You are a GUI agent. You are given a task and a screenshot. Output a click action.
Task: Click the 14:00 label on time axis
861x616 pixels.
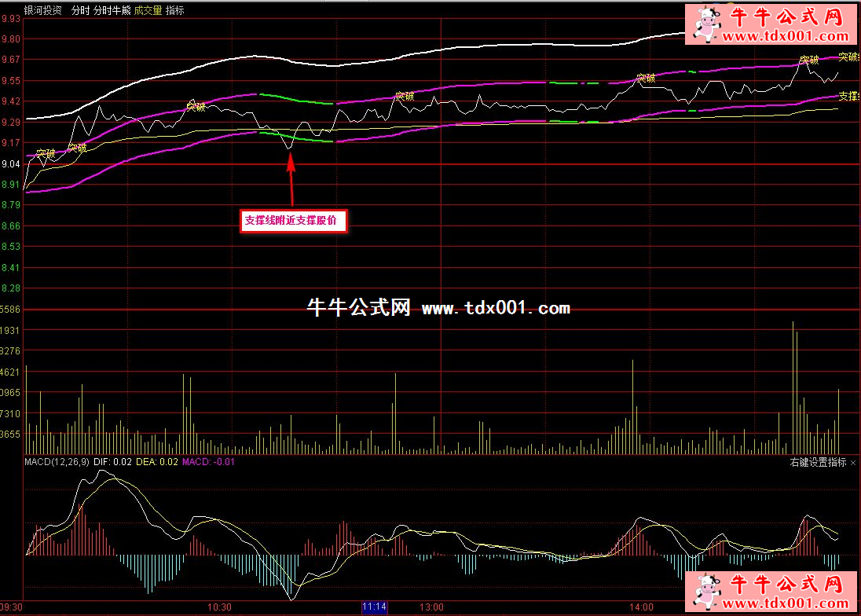tap(640, 607)
